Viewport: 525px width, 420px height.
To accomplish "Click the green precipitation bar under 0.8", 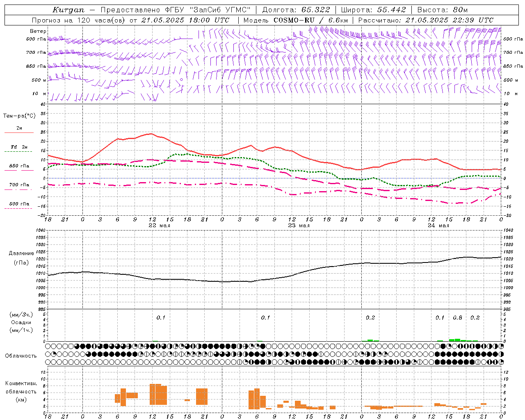I will (457, 340).
